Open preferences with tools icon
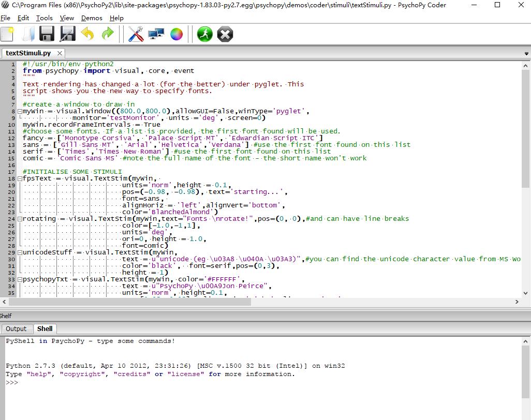This screenshot has height=420, width=531. 136,34
